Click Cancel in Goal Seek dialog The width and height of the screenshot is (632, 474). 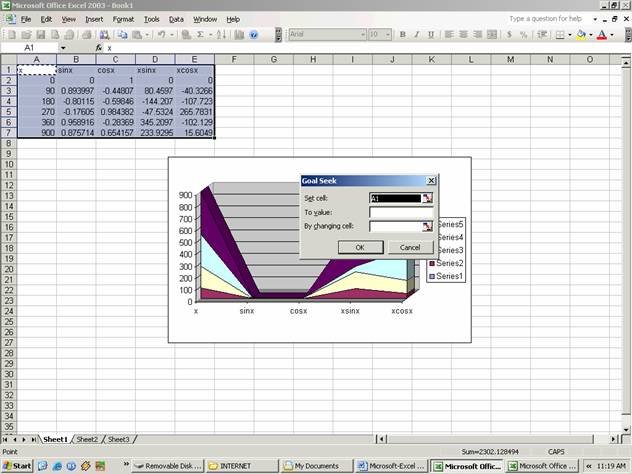[410, 247]
